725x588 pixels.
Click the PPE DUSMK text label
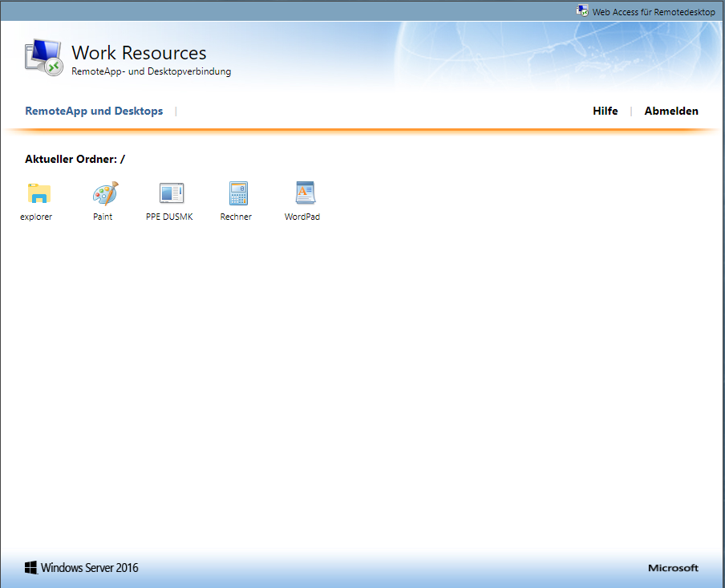click(169, 217)
